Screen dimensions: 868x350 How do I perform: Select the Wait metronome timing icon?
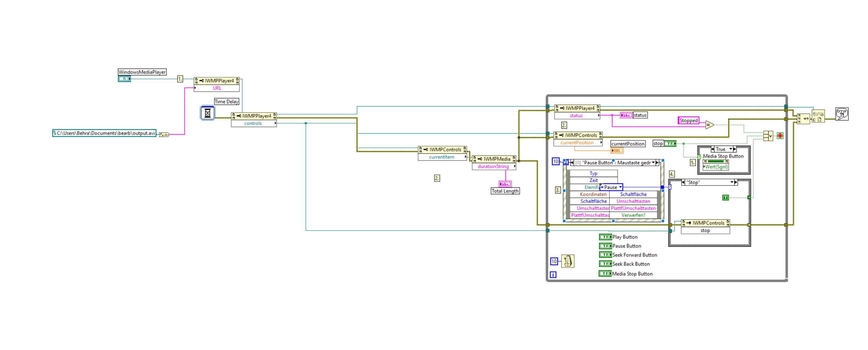[x=568, y=261]
